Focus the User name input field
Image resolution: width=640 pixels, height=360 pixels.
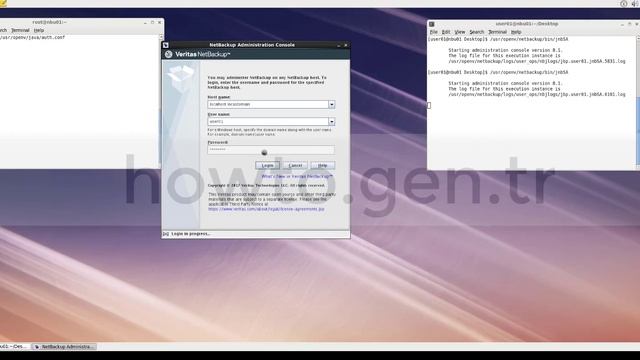(268, 122)
